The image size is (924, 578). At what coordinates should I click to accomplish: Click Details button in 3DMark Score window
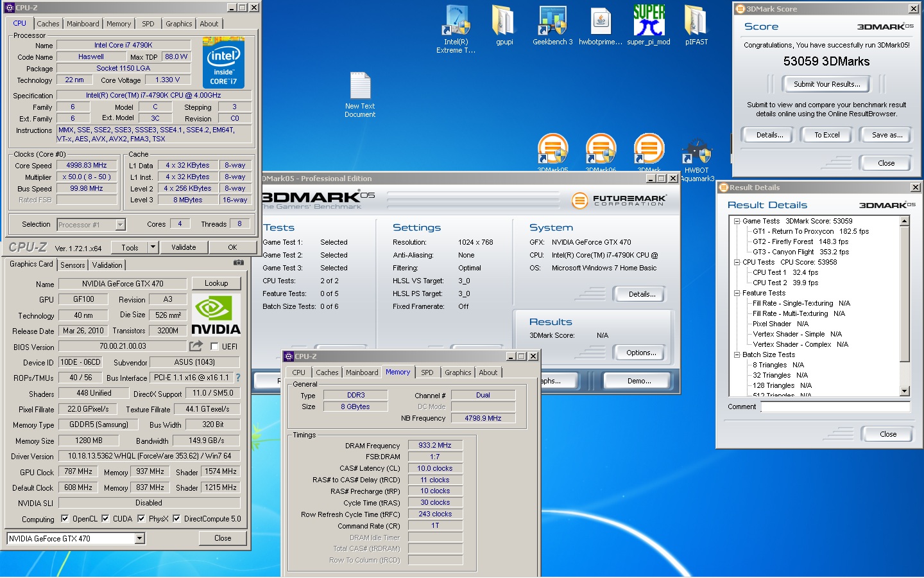(769, 135)
